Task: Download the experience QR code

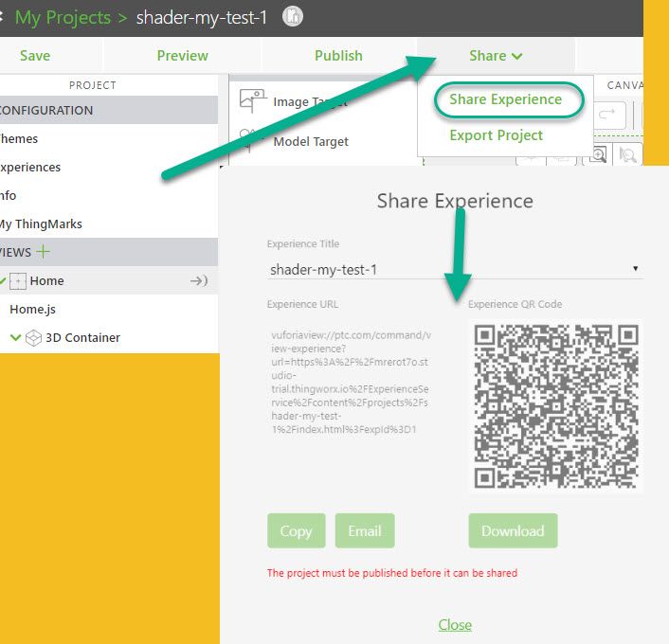Action: [x=513, y=530]
